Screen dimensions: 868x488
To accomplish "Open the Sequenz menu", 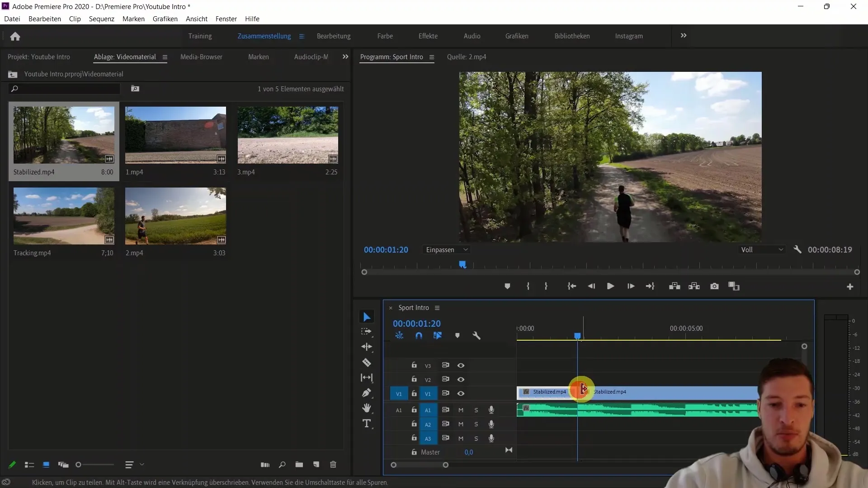I will point(102,19).
